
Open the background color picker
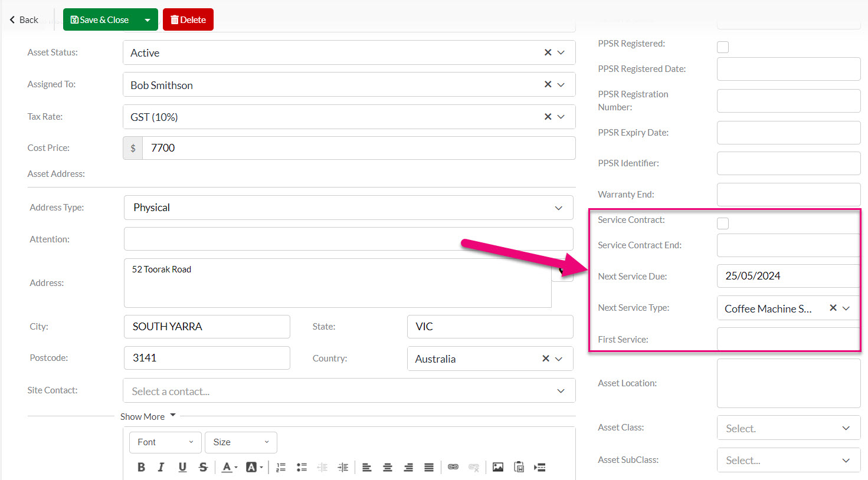tap(254, 467)
